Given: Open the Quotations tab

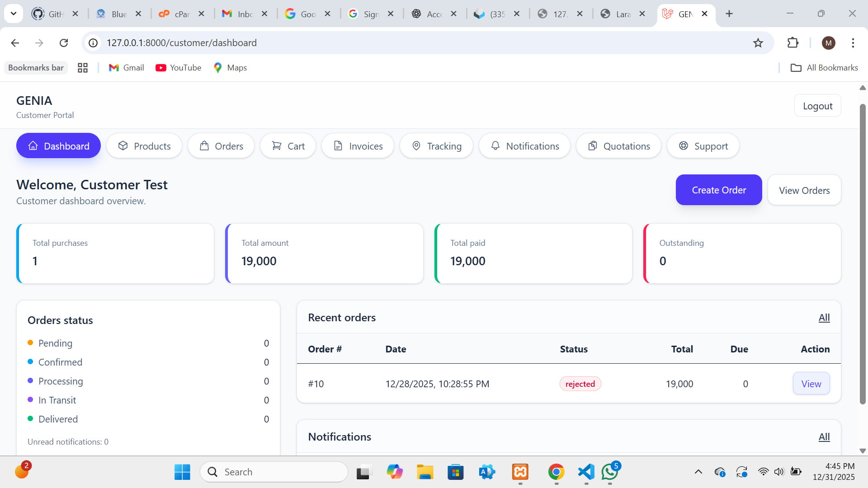Looking at the screenshot, I should click(618, 146).
